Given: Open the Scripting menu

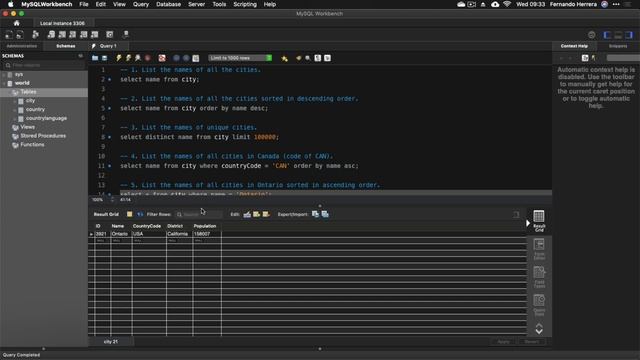Looking at the screenshot, I should (245, 4).
